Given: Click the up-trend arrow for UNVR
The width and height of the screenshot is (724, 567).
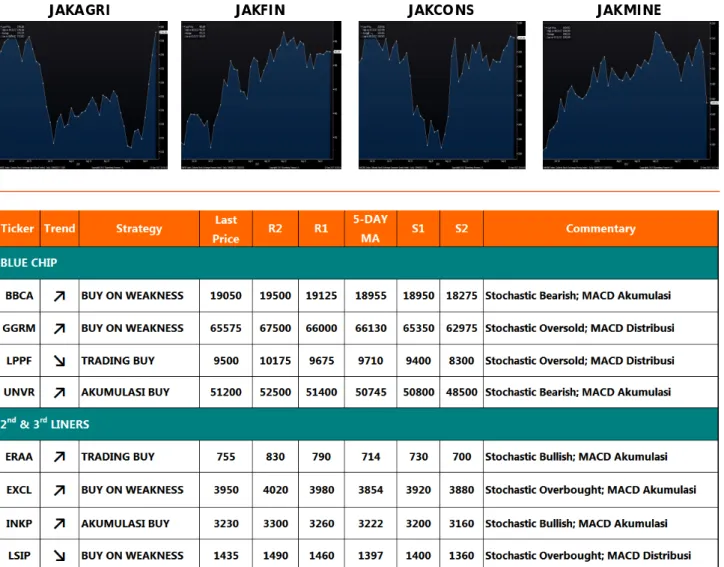Looking at the screenshot, I should point(59,392).
